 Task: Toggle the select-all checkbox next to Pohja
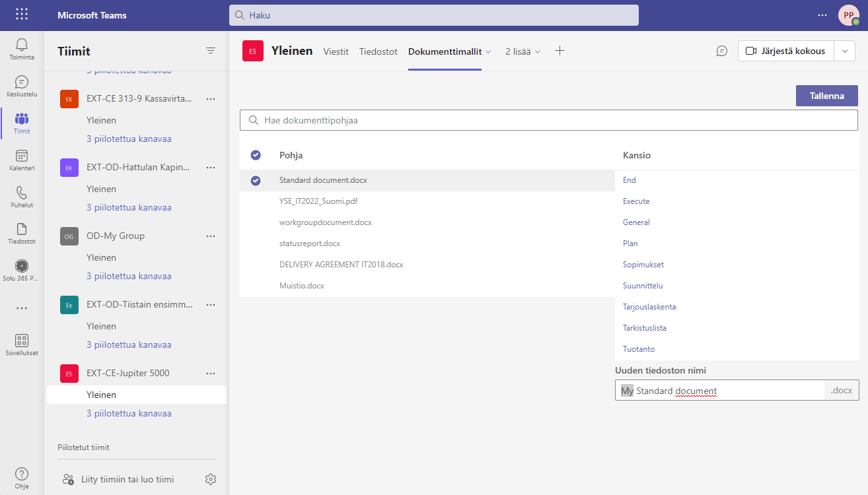coord(256,155)
